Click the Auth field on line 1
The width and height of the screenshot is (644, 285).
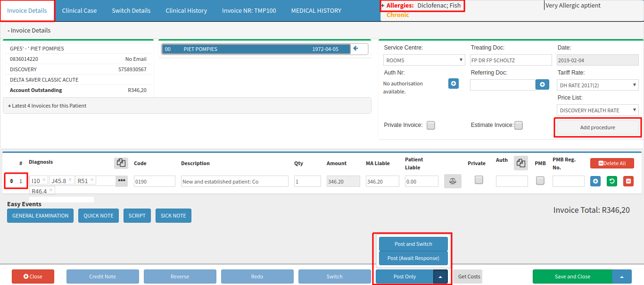point(512,181)
